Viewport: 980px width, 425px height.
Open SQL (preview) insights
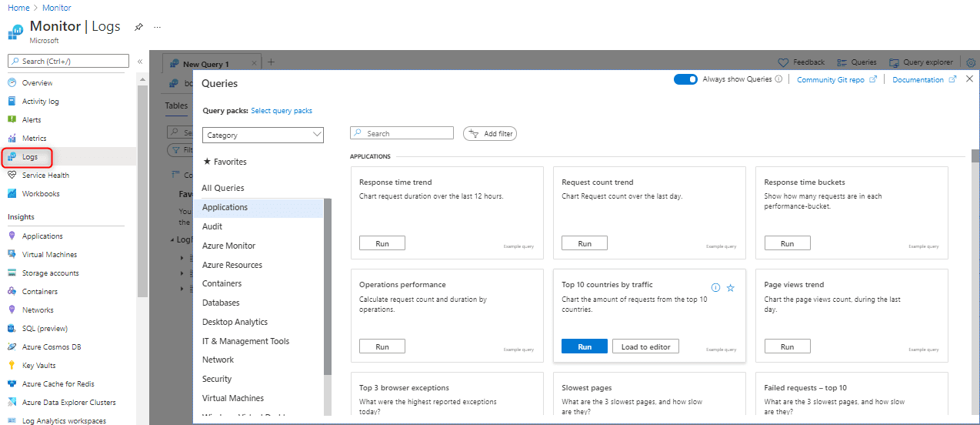[x=45, y=328]
